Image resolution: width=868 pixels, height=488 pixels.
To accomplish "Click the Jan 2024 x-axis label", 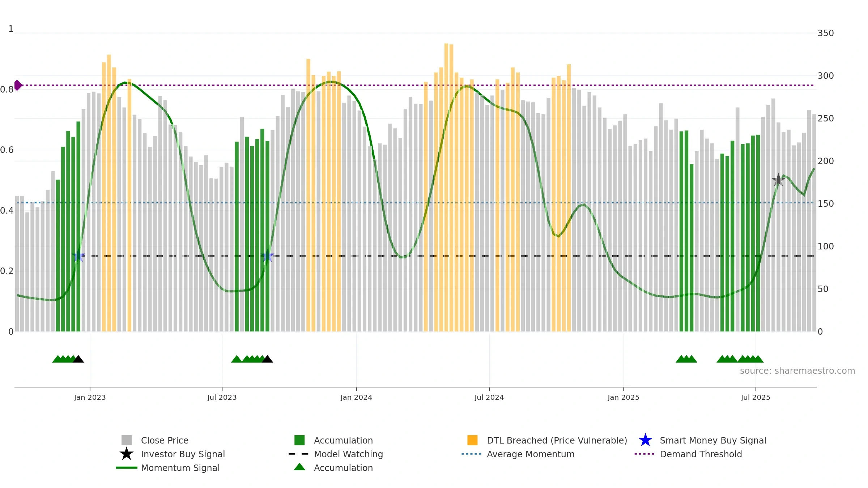I will click(x=356, y=398).
